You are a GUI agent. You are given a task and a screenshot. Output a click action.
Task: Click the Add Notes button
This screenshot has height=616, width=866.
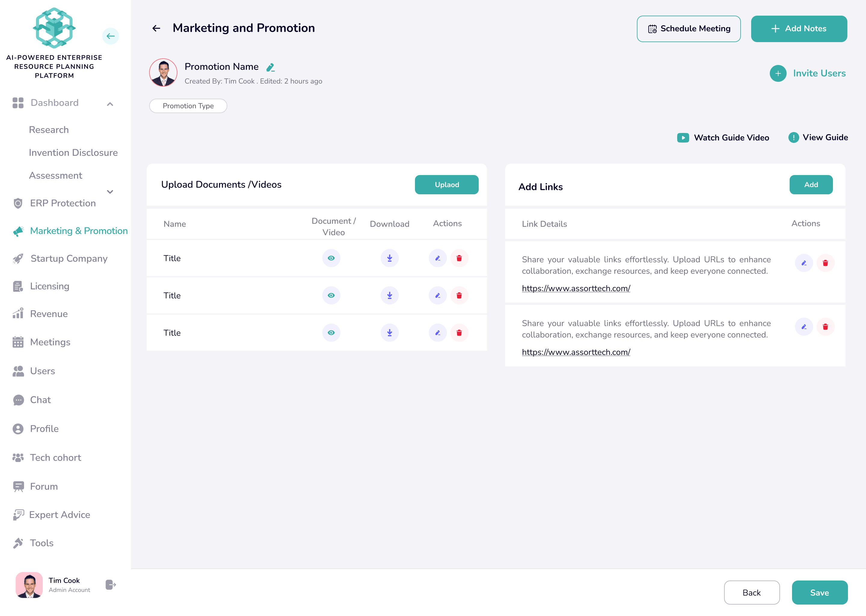[x=799, y=29]
